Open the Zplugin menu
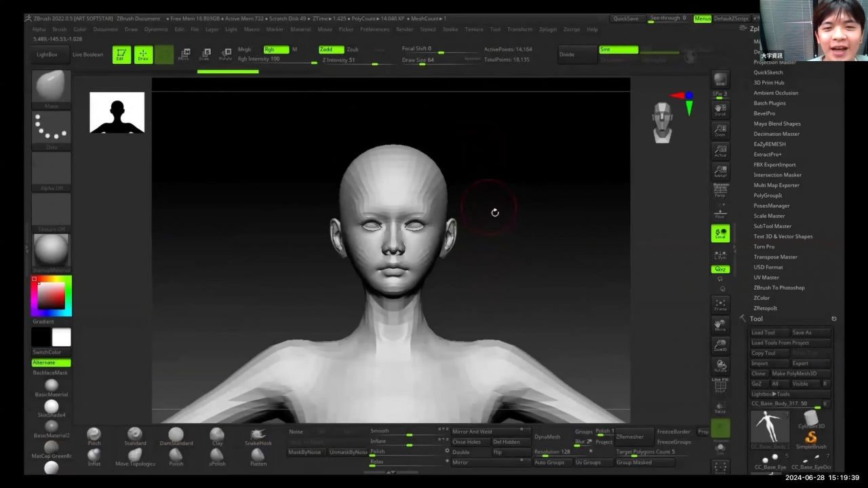The image size is (868, 488). click(547, 29)
